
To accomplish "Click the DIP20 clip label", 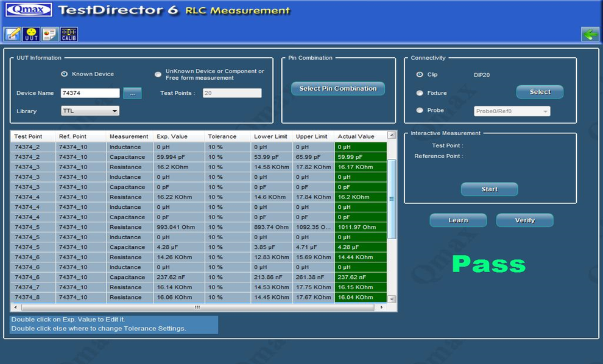I will point(481,75).
